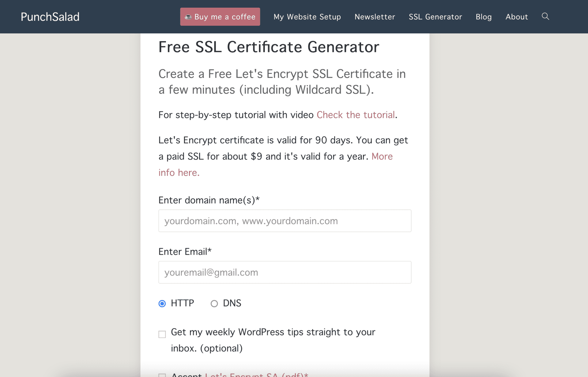
Task: Click the Free SSL Certificate Generator heading
Action: point(269,47)
